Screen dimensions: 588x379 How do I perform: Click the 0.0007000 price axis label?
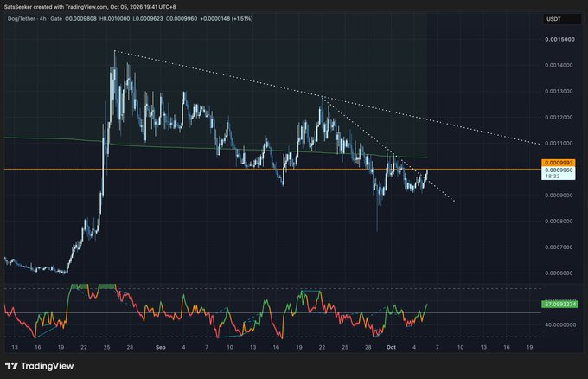(559, 247)
